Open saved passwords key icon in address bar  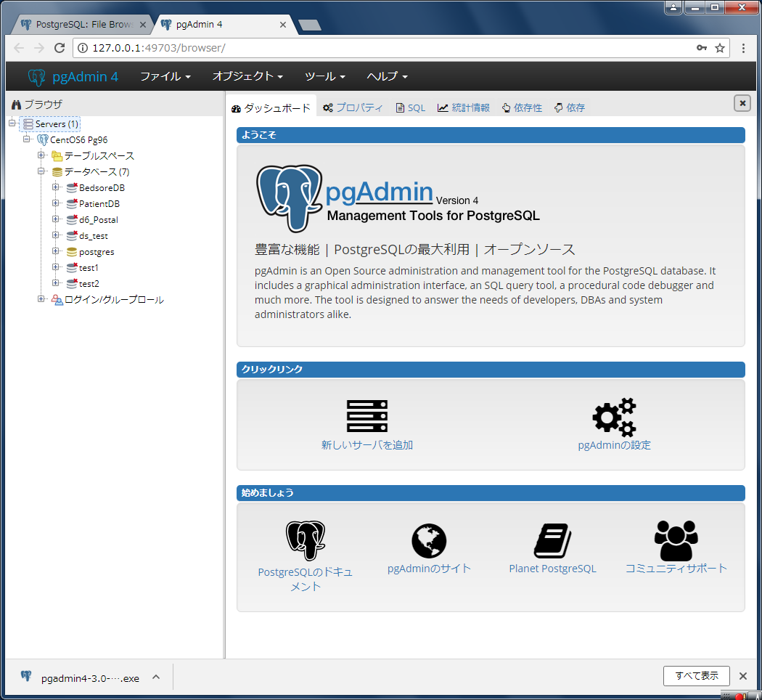(x=701, y=48)
